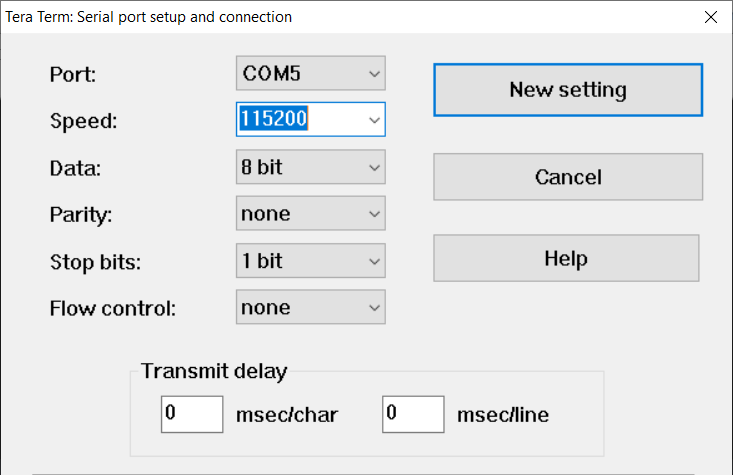This screenshot has width=733, height=475.
Task: Focus the msec/line transmit delay field
Action: click(412, 414)
